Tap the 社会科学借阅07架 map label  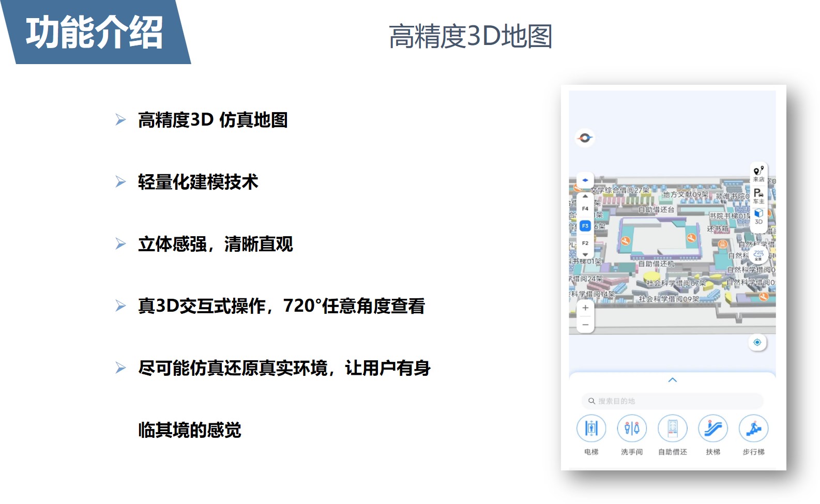676,283
